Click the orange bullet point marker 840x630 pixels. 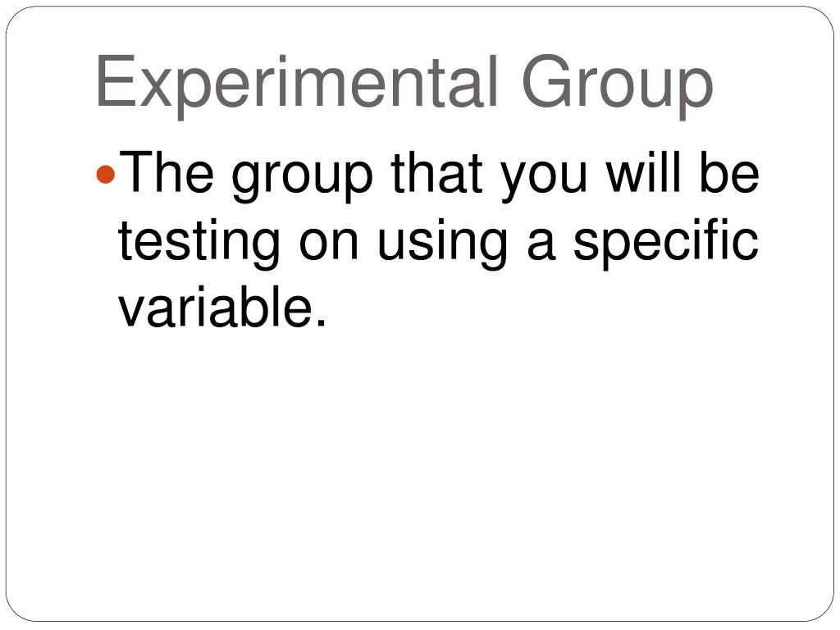[106, 175]
